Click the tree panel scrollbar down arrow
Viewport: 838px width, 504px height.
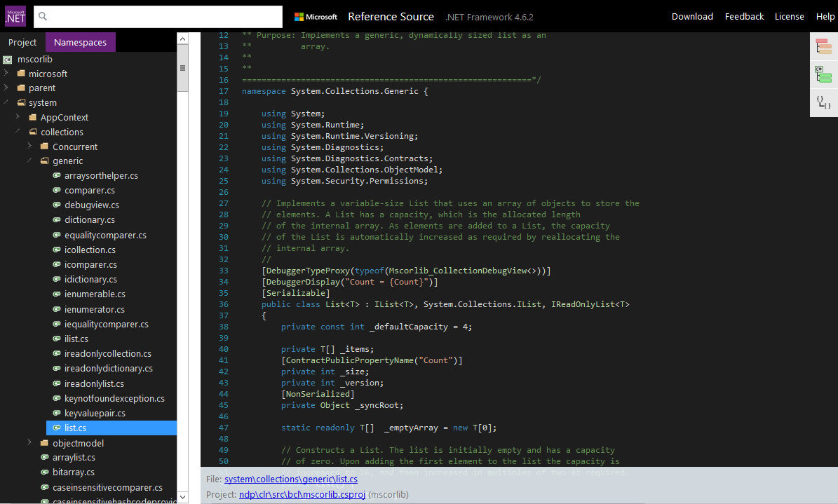click(x=183, y=497)
